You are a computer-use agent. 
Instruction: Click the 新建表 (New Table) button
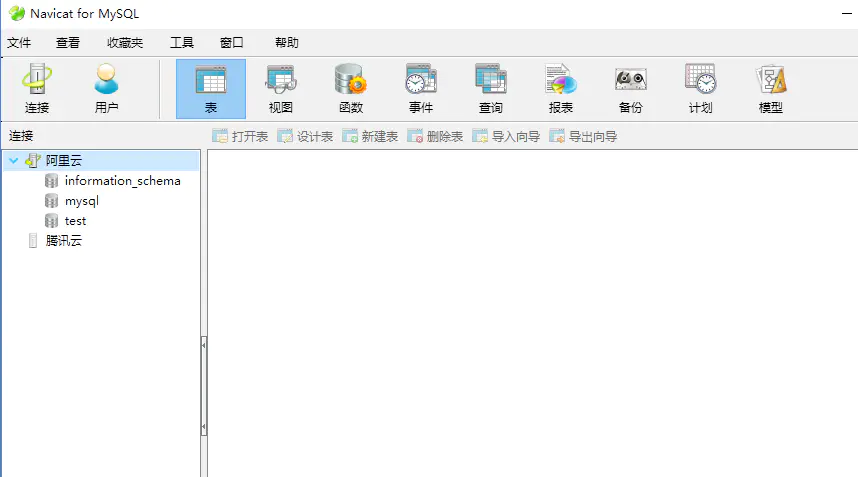[370, 136]
